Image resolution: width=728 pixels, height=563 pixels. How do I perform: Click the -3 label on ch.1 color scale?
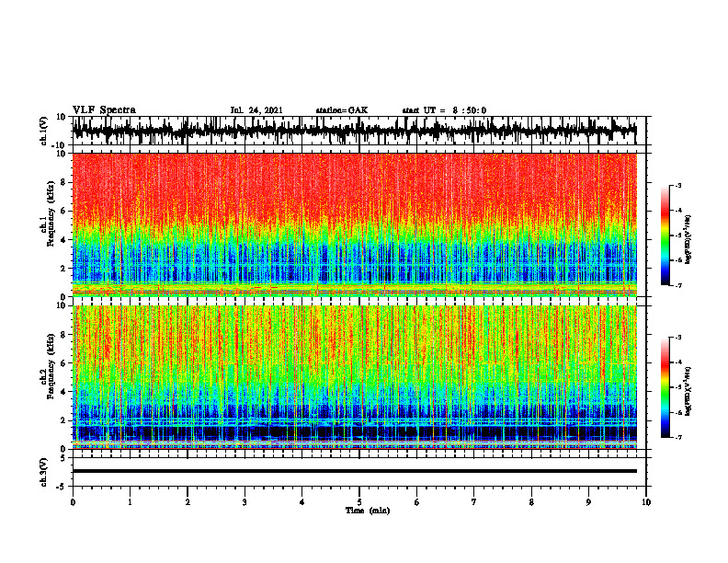(678, 186)
